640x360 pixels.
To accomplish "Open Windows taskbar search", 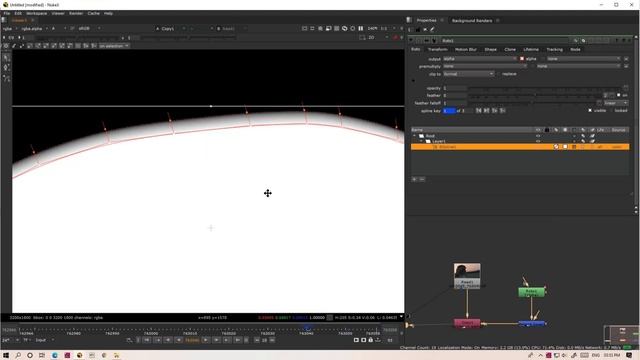I will (18, 356).
